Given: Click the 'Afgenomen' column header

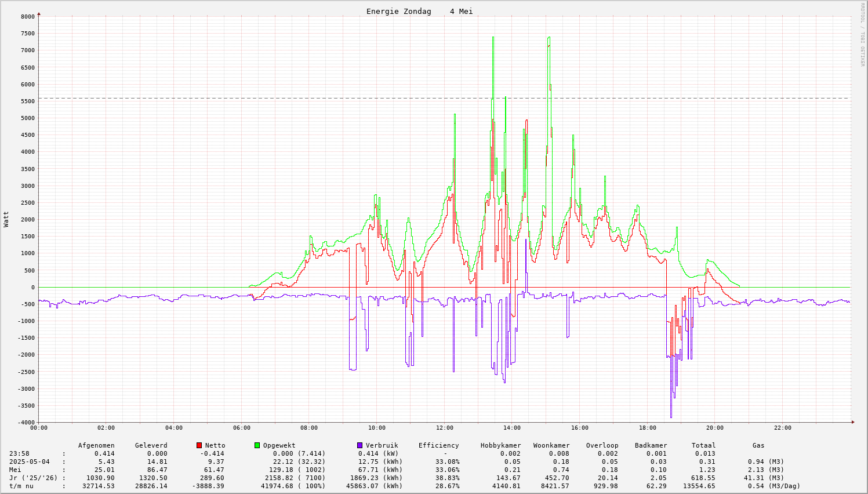Looking at the screenshot, I should pyautogui.click(x=96, y=445).
